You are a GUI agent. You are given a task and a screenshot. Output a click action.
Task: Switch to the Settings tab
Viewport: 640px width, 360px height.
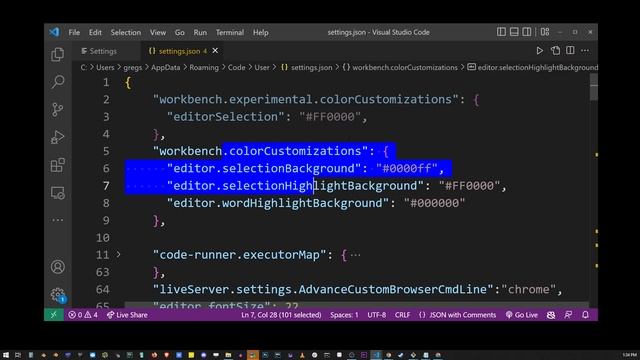(99, 51)
